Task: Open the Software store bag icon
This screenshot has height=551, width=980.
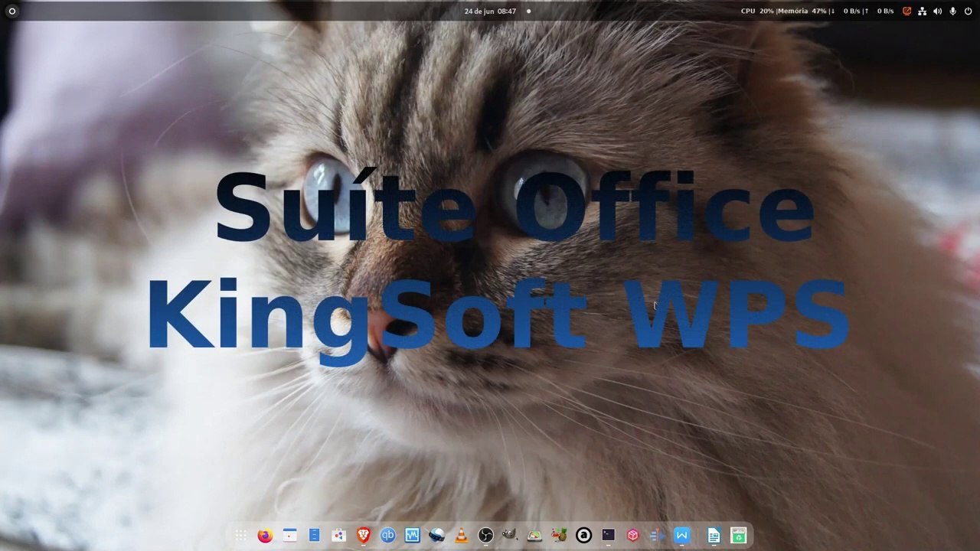Action: 338,536
